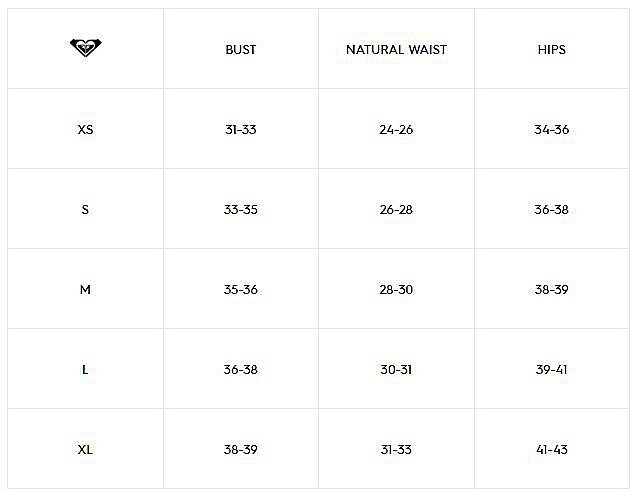The height and width of the screenshot is (503, 639).
Task: Select the XS waist value 24-26
Action: click(396, 130)
